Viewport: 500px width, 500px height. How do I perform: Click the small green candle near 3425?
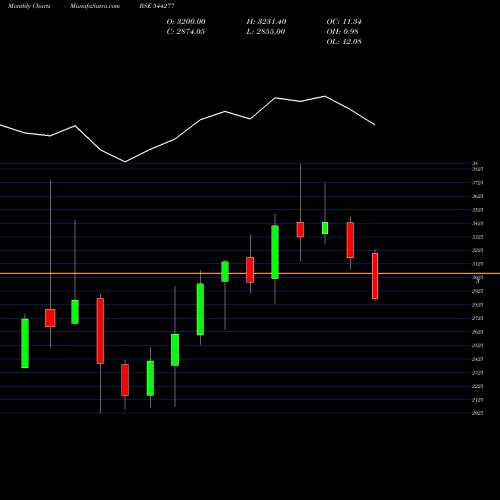point(325,228)
